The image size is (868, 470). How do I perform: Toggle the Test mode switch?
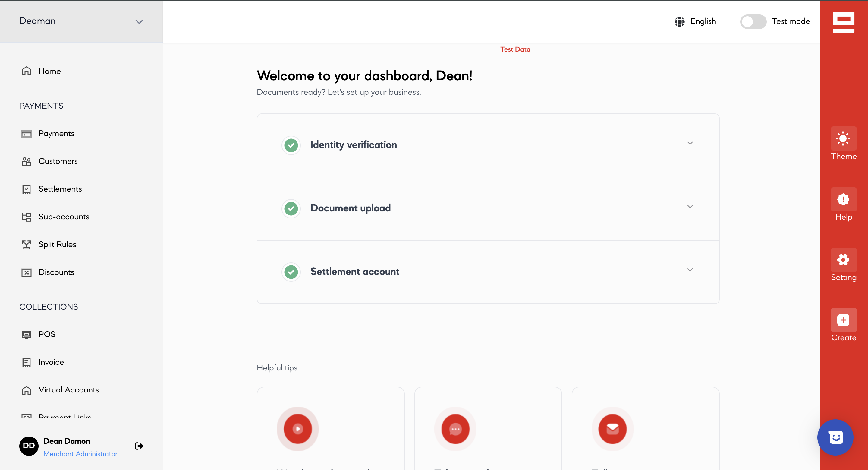(753, 22)
